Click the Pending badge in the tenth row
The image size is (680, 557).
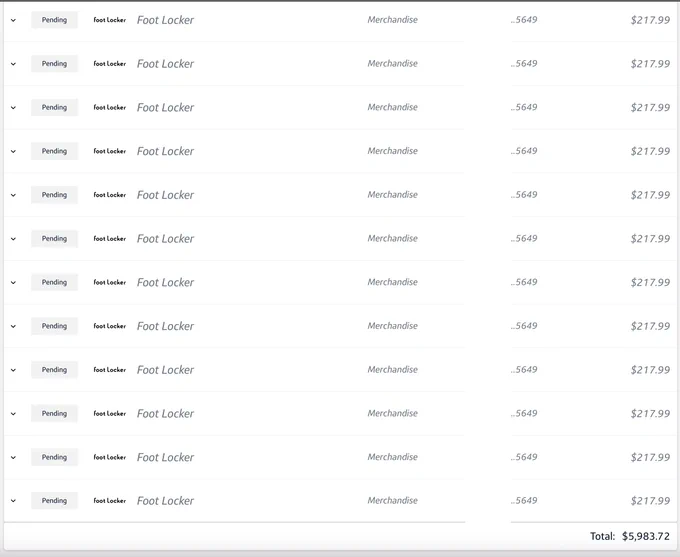pyautogui.click(x=54, y=413)
